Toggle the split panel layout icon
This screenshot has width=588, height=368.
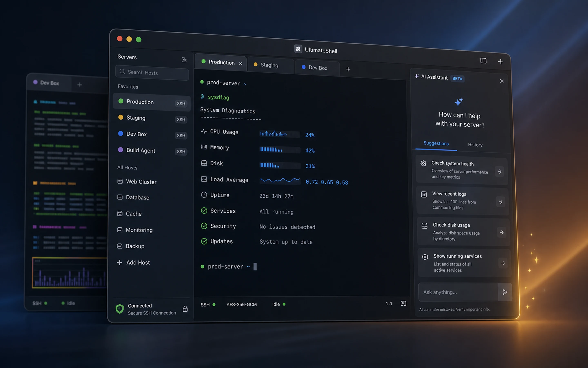click(x=483, y=61)
